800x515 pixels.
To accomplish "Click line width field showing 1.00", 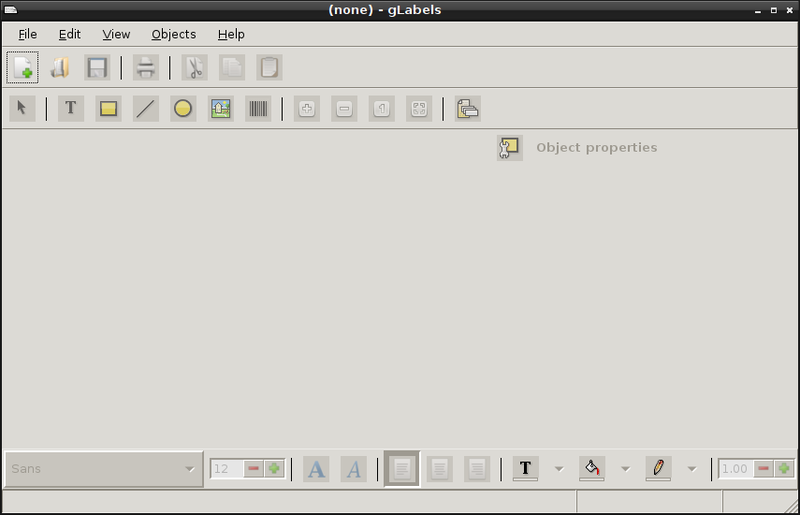I will 736,469.
